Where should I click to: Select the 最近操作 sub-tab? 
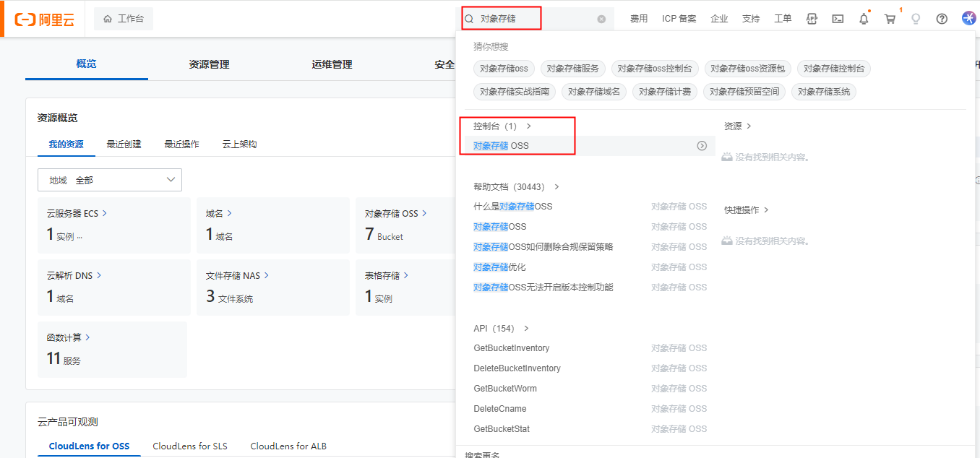coord(181,144)
